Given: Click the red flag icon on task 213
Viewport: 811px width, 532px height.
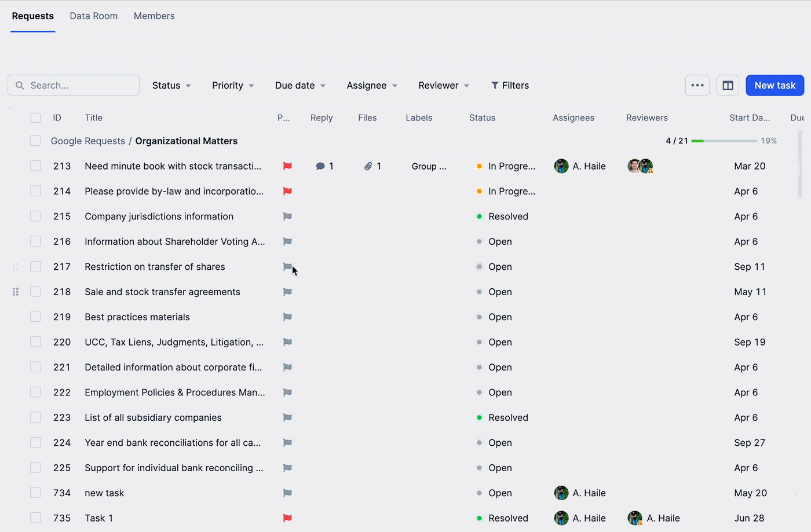Looking at the screenshot, I should point(287,166).
